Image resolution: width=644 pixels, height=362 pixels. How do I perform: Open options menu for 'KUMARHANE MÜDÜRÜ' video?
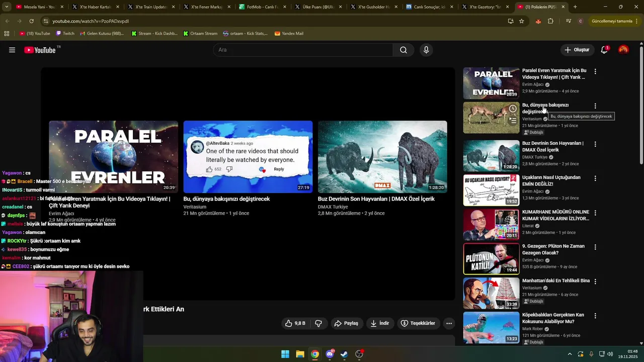click(x=595, y=213)
